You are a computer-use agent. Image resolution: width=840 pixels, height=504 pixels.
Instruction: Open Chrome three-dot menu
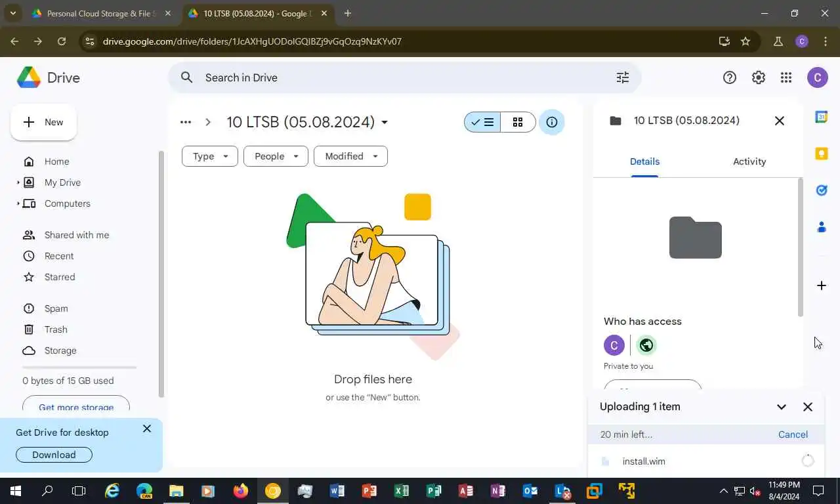[x=825, y=41]
